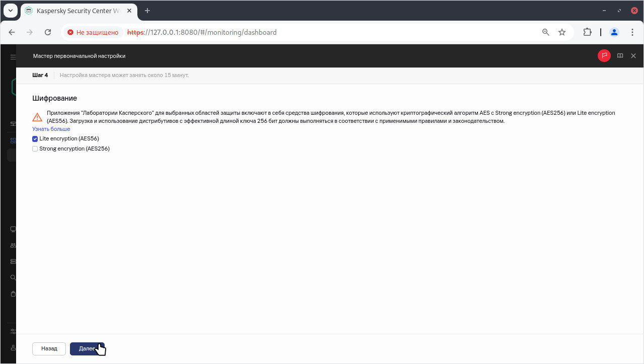Close the browser window
The image size is (644, 364).
[x=634, y=11]
